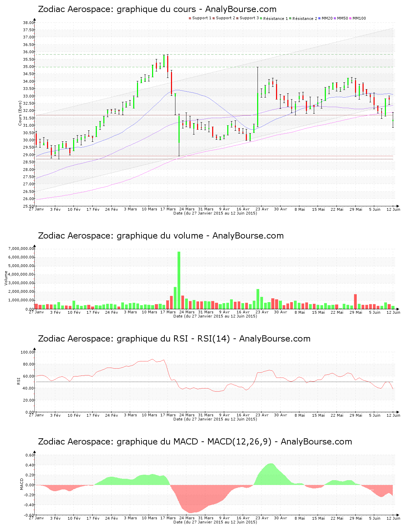412x532 pixels.
Task: Select the Résistance 2 legend label
Action: 305,18
